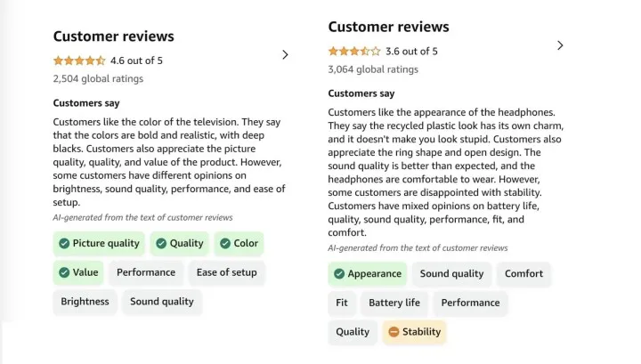The height and width of the screenshot is (364, 641).
Task: Select the Fit tag
Action: click(x=342, y=303)
